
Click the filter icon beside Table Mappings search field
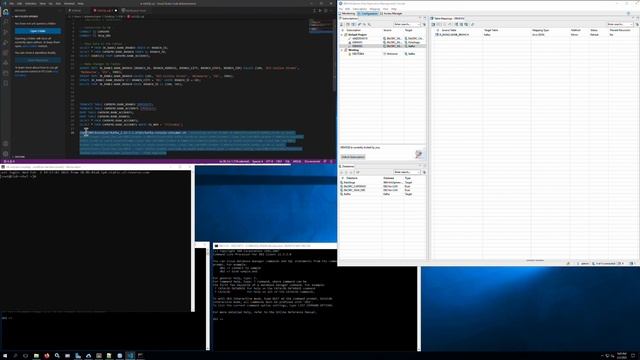click(637, 24)
